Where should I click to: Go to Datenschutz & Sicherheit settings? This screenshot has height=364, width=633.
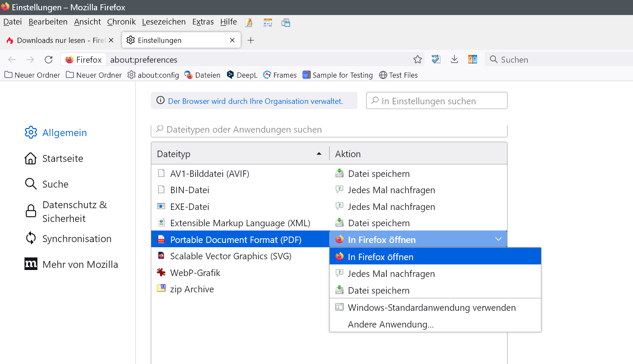tap(74, 212)
